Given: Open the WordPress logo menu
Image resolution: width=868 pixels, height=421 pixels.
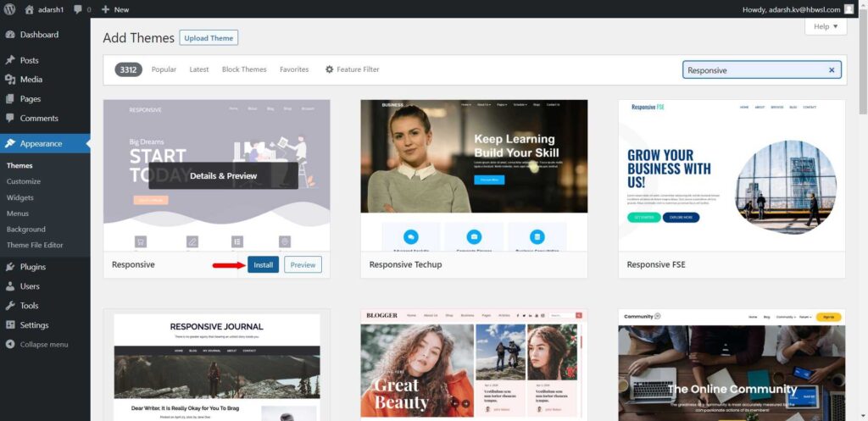Looking at the screenshot, I should coord(9,9).
